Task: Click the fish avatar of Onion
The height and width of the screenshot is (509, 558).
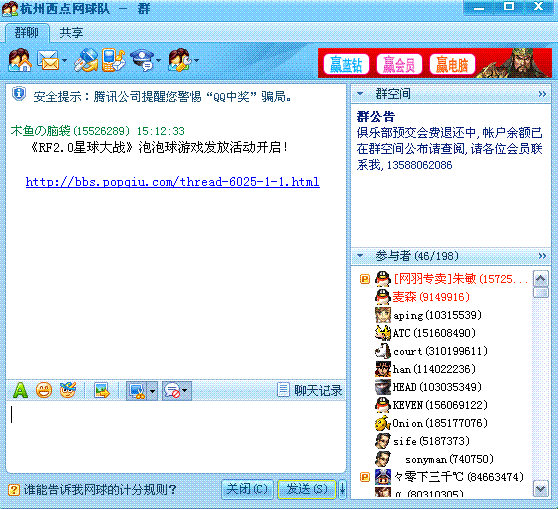Action: click(x=383, y=423)
